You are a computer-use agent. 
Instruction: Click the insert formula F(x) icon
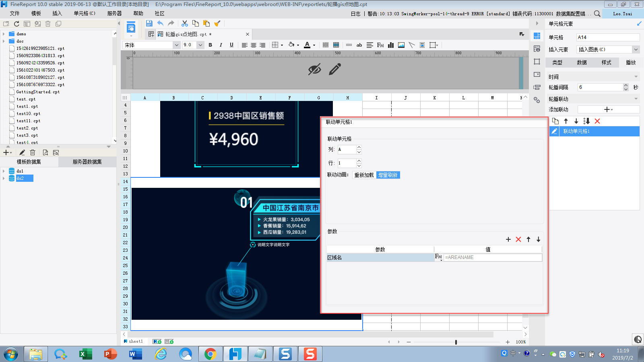point(380,45)
